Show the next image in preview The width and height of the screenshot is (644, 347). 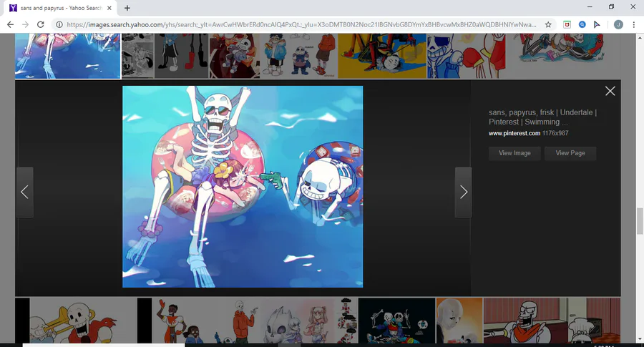pos(463,192)
